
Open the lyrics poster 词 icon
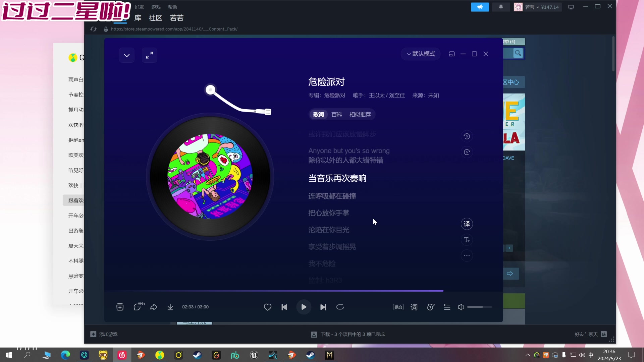[x=414, y=307]
